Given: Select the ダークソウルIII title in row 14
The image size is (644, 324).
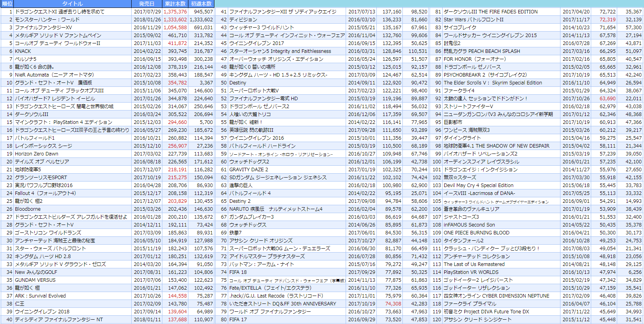Looking at the screenshot, I should pos(32,114).
